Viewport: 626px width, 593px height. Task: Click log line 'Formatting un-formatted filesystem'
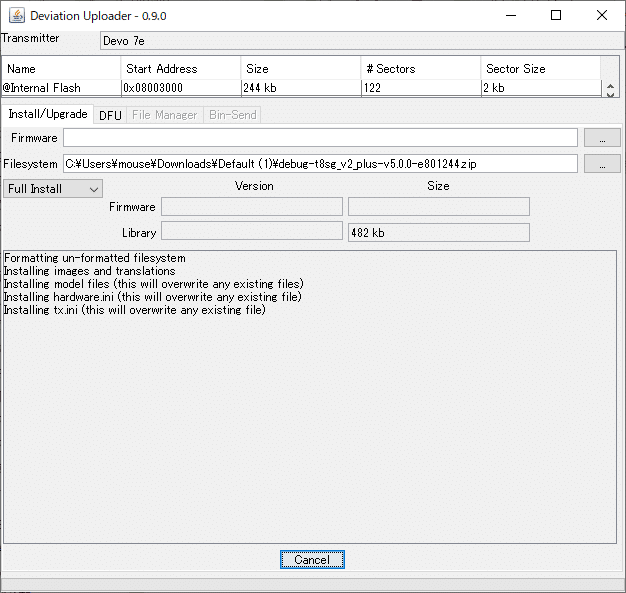[95, 258]
